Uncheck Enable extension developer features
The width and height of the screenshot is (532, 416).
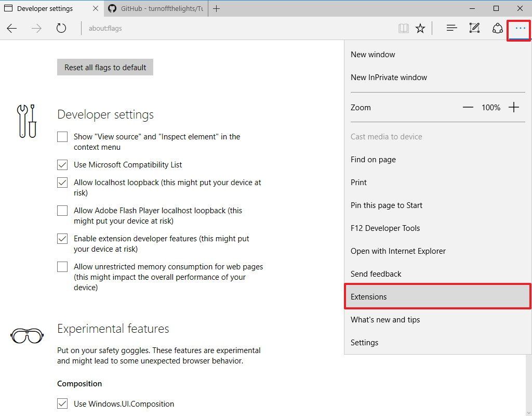pyautogui.click(x=62, y=239)
